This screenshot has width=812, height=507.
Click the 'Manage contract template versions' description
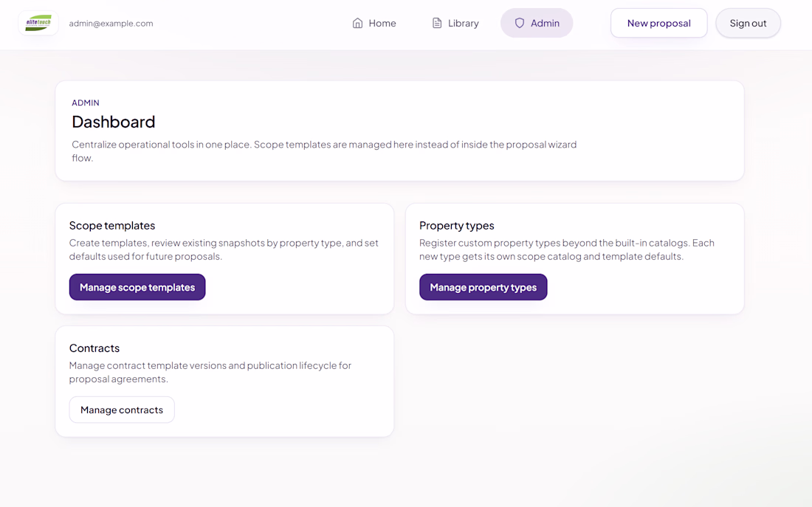[210, 373]
